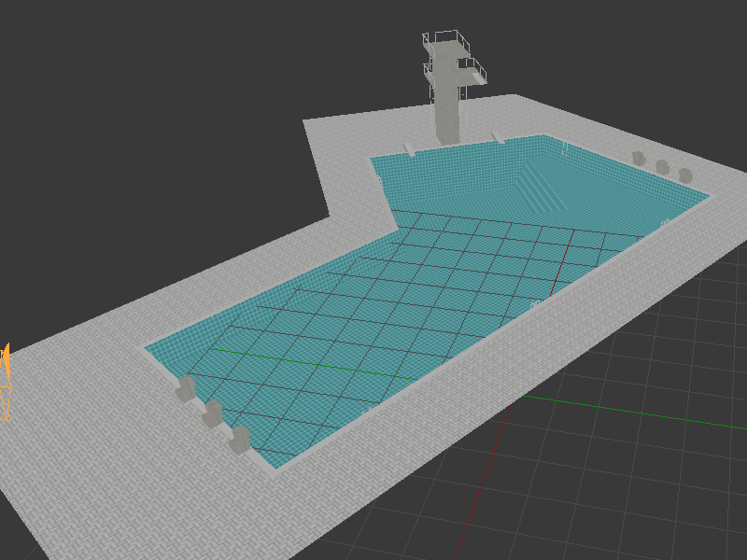Select the first far-side starting block
The width and height of the screenshot is (747, 560).
(639, 159)
